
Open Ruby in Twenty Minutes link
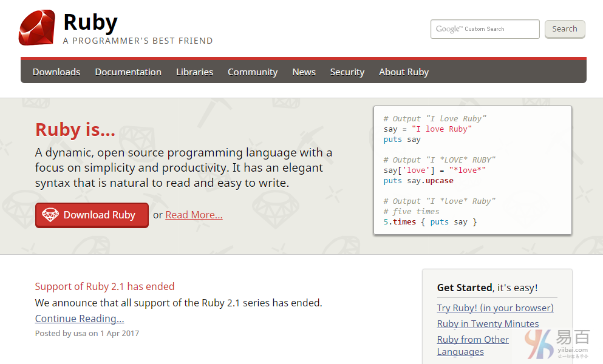point(488,323)
